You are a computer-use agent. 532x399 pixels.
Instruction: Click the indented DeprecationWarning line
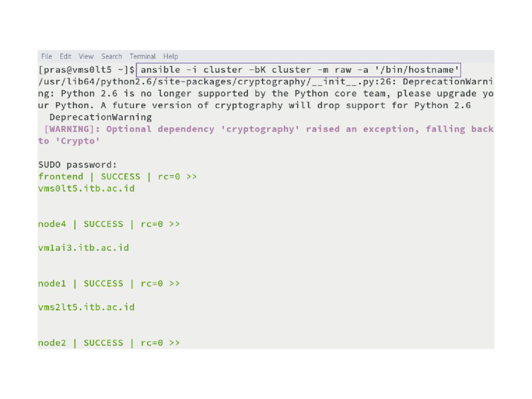[x=100, y=117]
